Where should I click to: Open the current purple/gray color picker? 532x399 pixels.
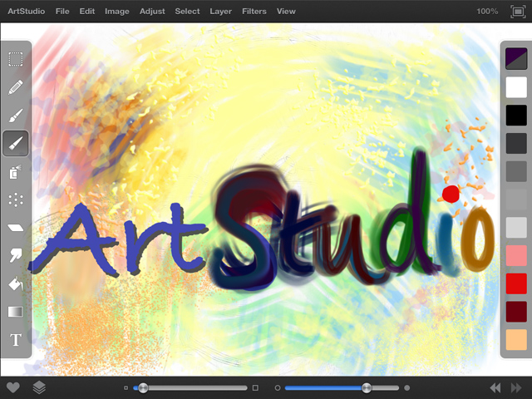pos(516,58)
